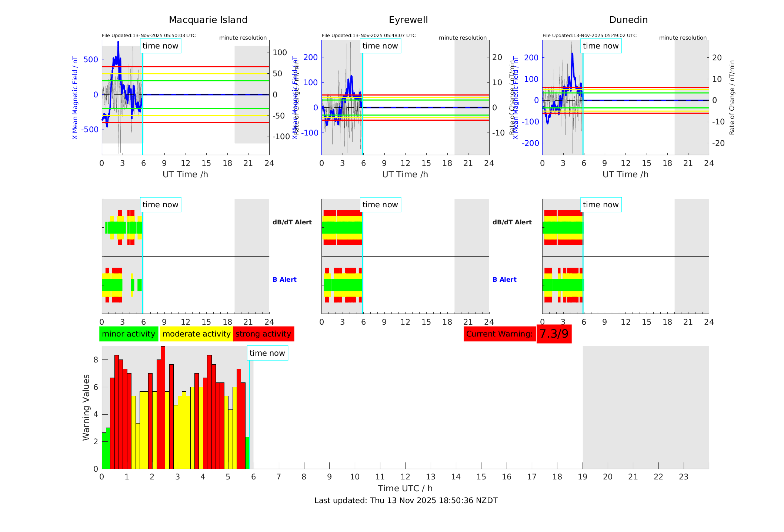Click the green bar just before time now
The image size is (784, 532).
click(x=247, y=454)
